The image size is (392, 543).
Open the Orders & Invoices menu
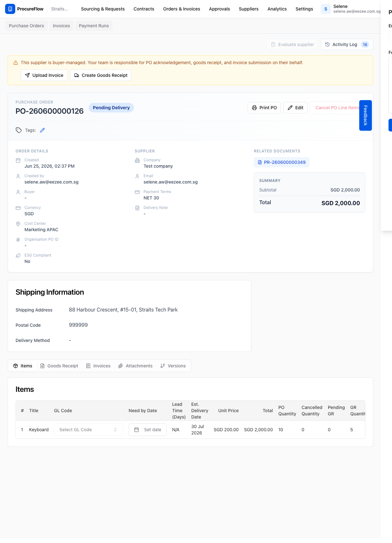pos(182,9)
